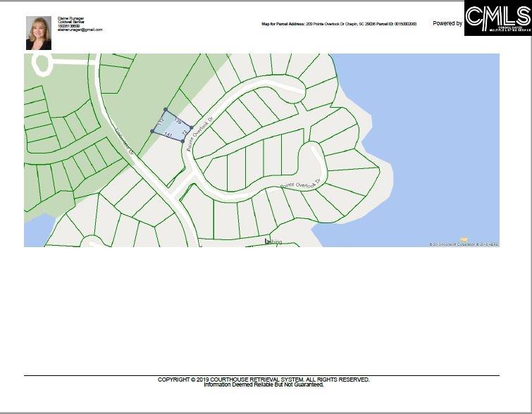Click the Pointe Overlook Dr label near the lake
This screenshot has width=532, height=414.
(300, 184)
